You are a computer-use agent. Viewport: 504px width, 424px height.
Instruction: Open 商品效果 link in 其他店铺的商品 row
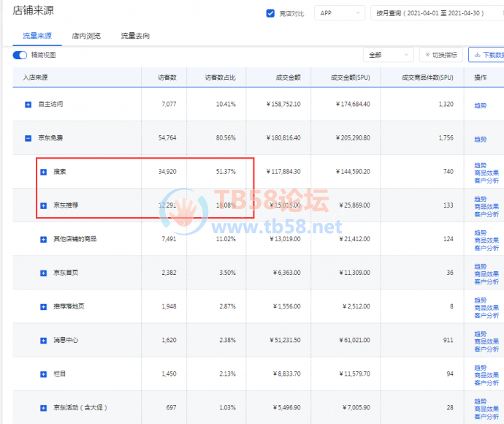tap(486, 241)
